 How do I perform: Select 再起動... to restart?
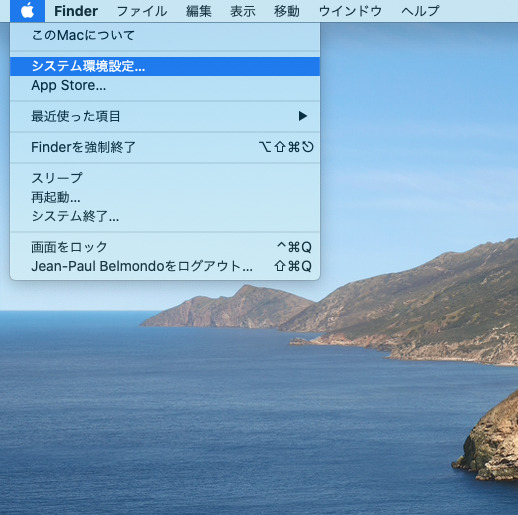165,197
